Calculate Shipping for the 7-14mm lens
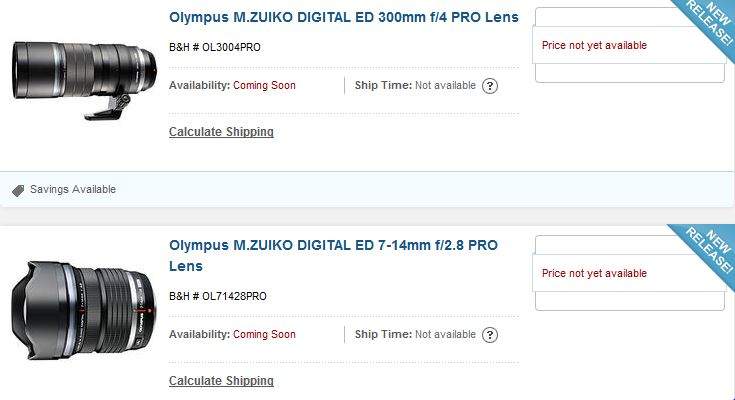 point(221,381)
